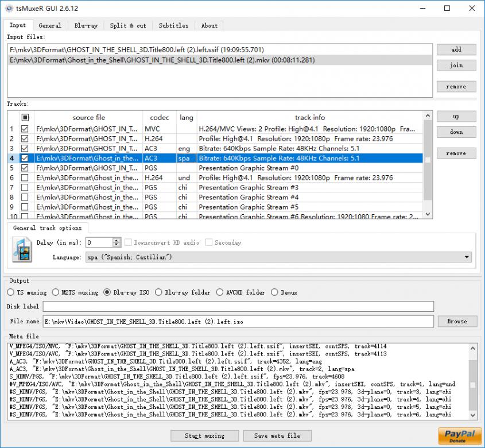This screenshot has height=448, width=485.
Task: Click the Delay (in ms) input field
Action: [100, 242]
